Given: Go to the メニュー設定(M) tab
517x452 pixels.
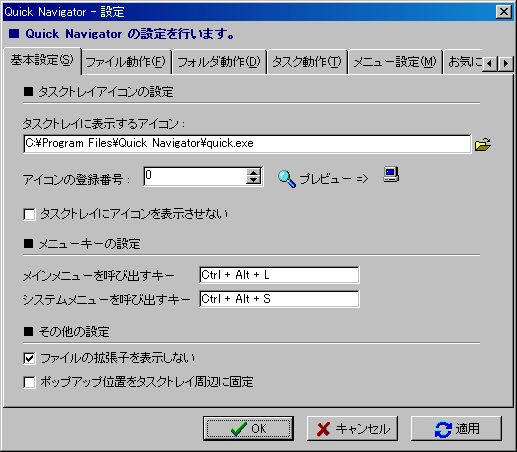Looking at the screenshot, I should click(395, 62).
